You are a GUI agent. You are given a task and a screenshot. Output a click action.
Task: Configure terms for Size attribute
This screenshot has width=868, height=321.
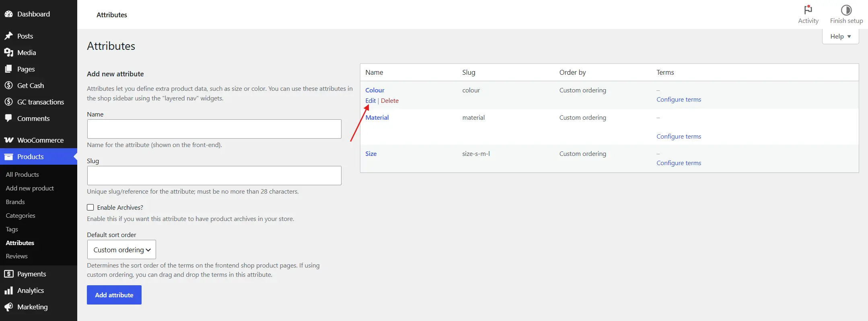coord(679,163)
